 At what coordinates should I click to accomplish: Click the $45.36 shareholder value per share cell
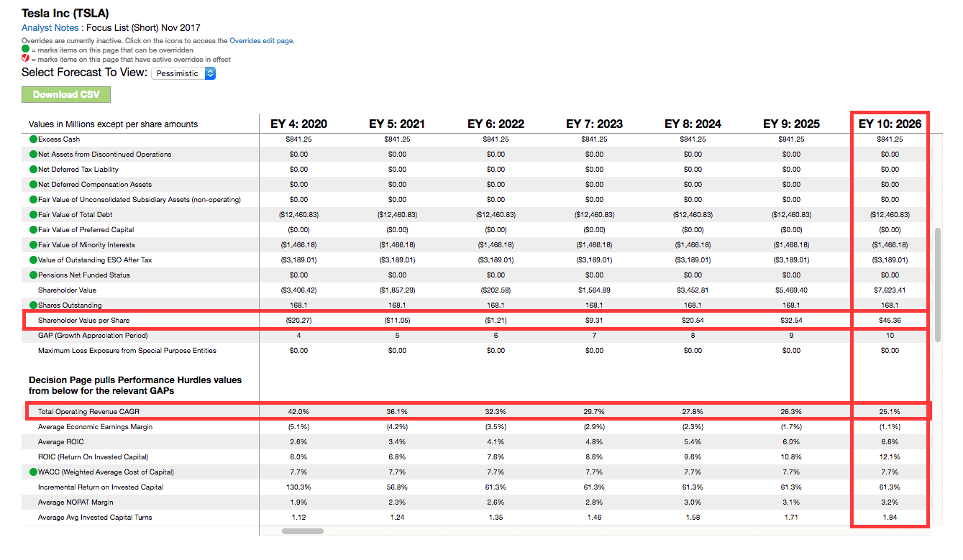[x=890, y=321]
